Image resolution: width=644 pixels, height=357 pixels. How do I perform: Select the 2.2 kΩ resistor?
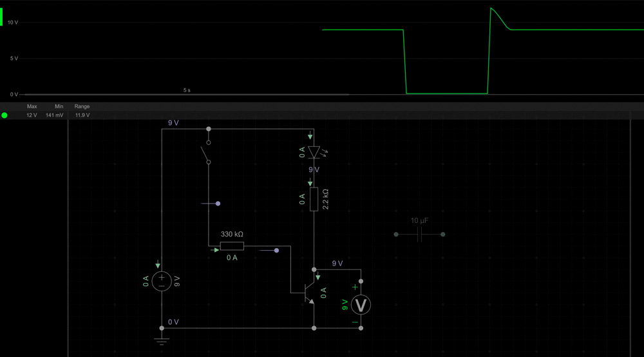(314, 199)
